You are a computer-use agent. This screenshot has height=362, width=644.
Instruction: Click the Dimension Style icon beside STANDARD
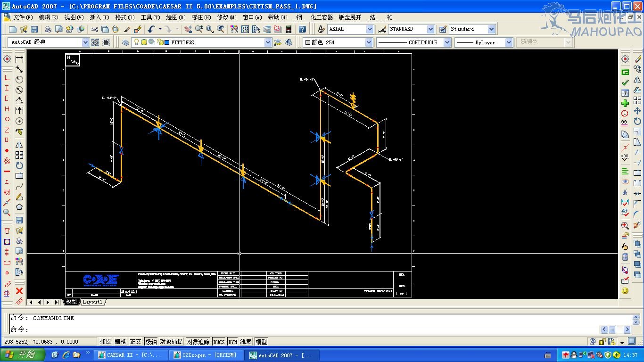pyautogui.click(x=382, y=29)
